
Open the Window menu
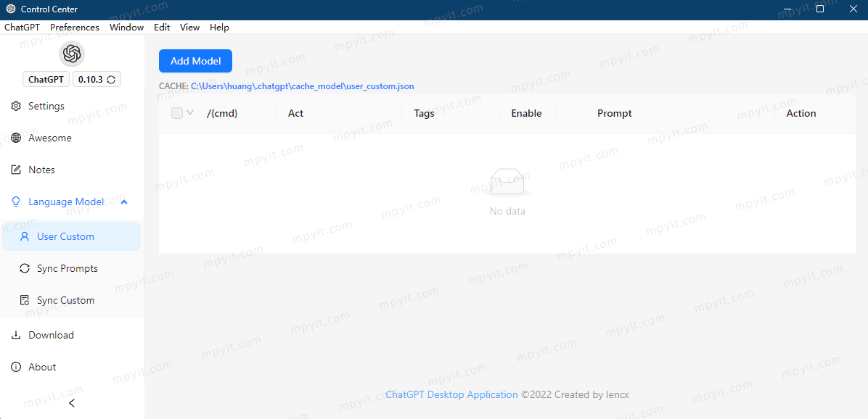pyautogui.click(x=127, y=27)
